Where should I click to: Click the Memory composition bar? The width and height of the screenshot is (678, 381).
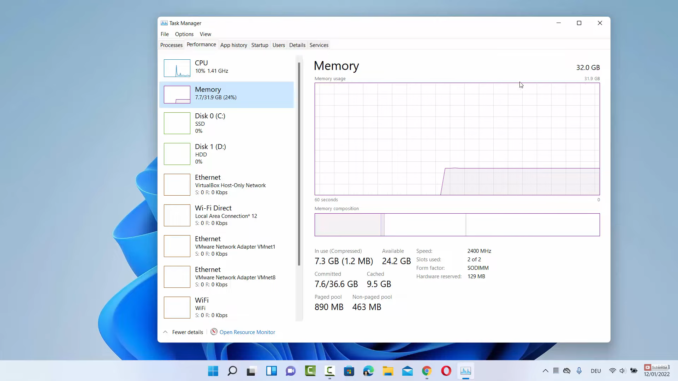(x=457, y=224)
